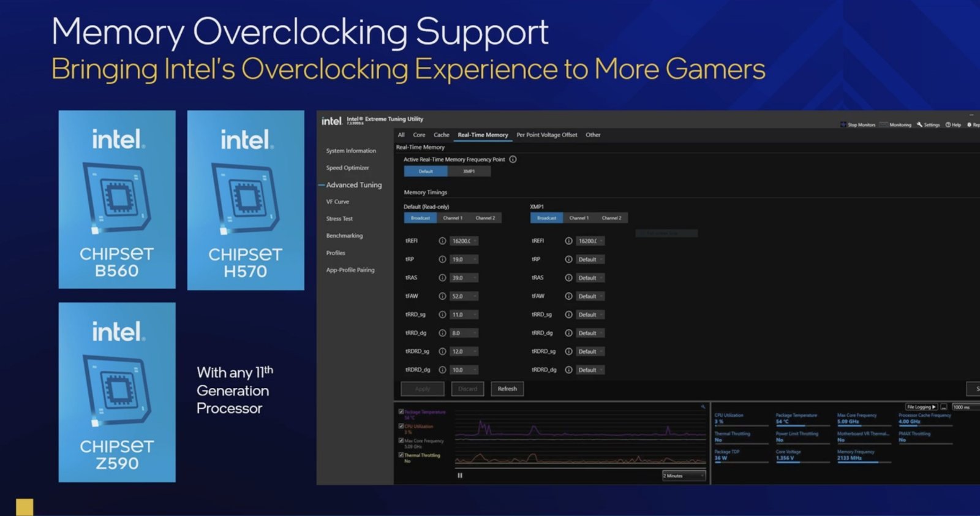This screenshot has height=516, width=980.
Task: Show info icon for XMP1 tRDRD_sg
Action: [x=568, y=351]
